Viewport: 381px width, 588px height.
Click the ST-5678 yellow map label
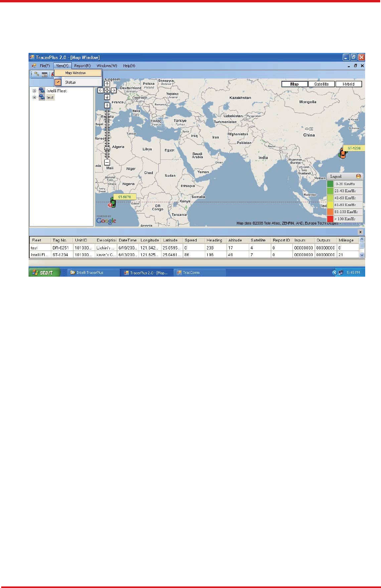coord(125,197)
